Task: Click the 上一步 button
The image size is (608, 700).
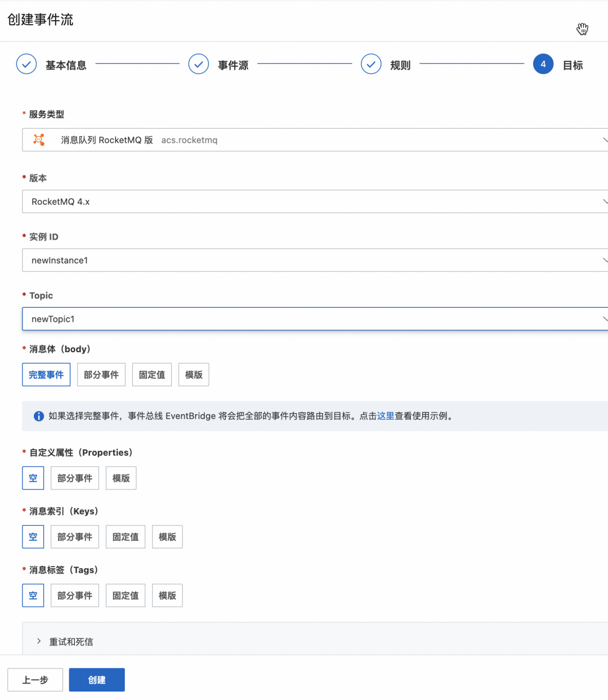Action: (x=35, y=680)
